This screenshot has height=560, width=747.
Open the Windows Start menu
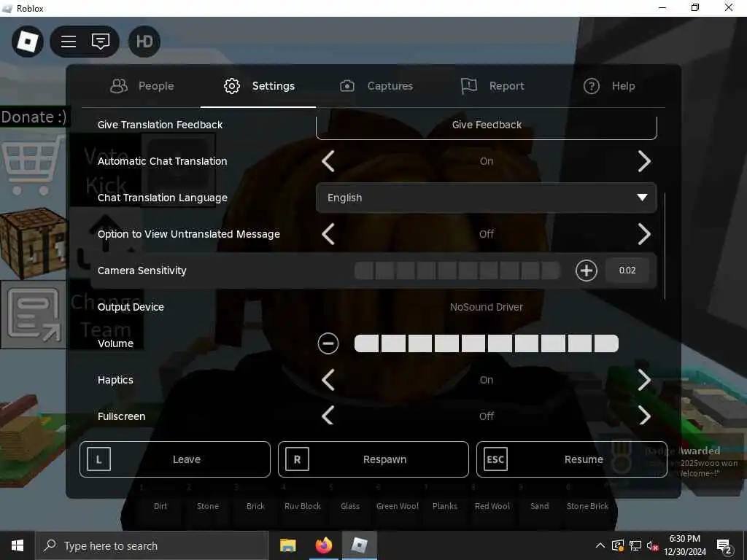[18, 545]
